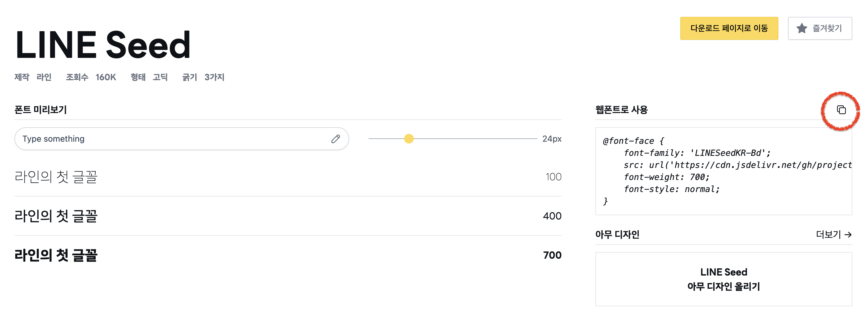Select the 400 weight preview text
This screenshot has height=331, width=868.
point(56,216)
